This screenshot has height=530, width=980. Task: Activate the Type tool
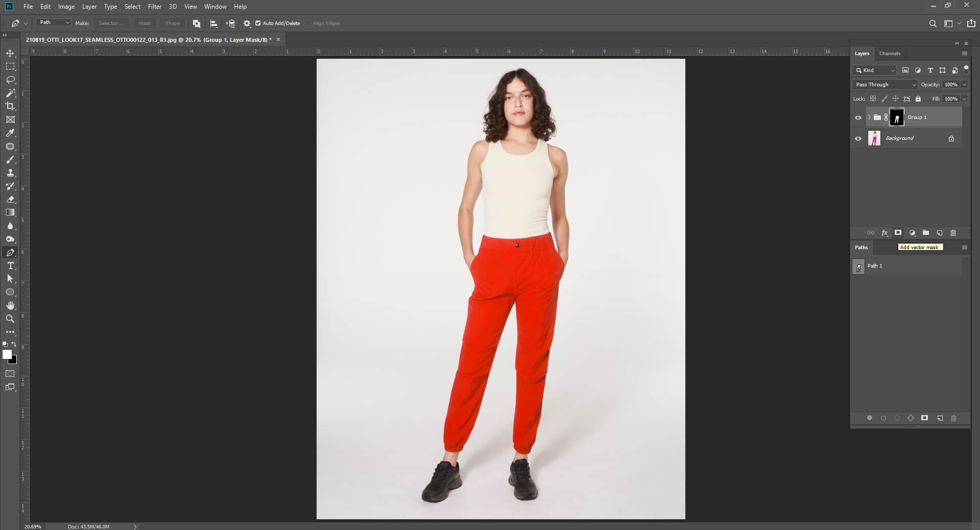tap(10, 266)
